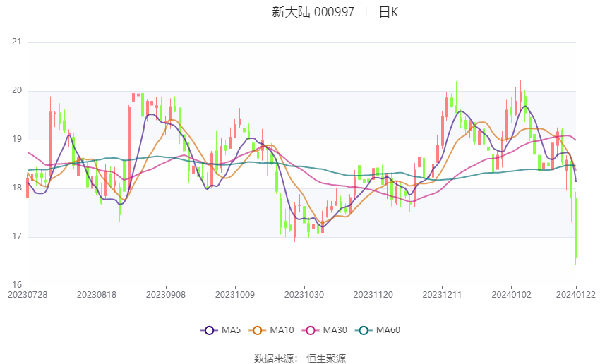Click the 18 price axis label
This screenshot has width=600, height=364.
pos(17,188)
